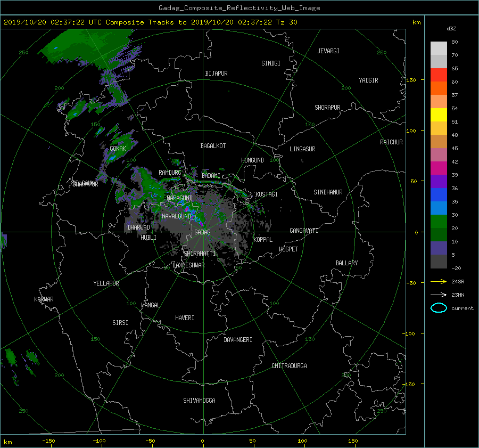Click the HOSPET city label
Viewport: 479px width, 448px height.
(x=288, y=249)
